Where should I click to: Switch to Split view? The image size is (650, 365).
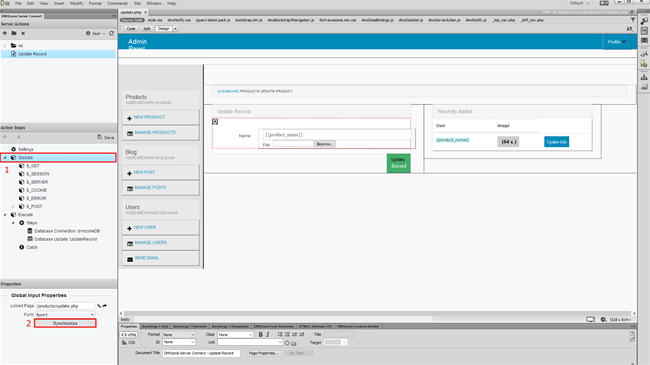tap(147, 29)
